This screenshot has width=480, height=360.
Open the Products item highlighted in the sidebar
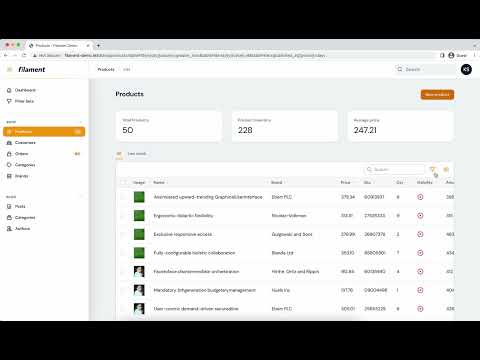click(x=44, y=132)
